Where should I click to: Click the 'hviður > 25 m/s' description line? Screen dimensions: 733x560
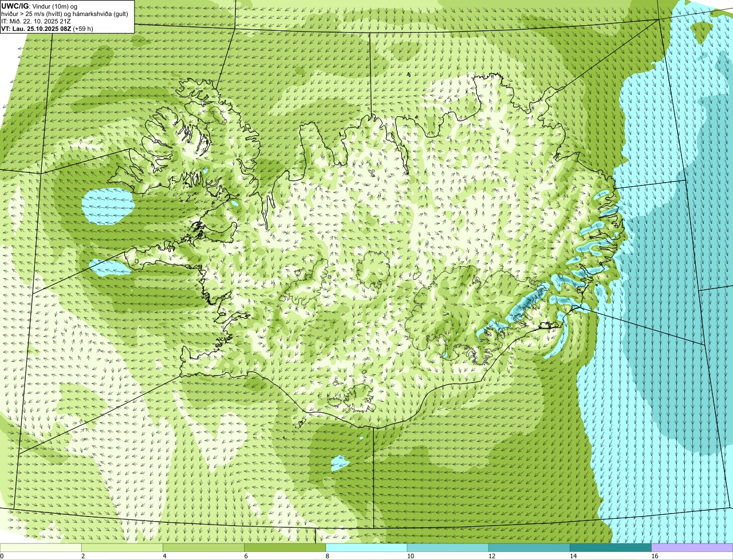point(65,14)
